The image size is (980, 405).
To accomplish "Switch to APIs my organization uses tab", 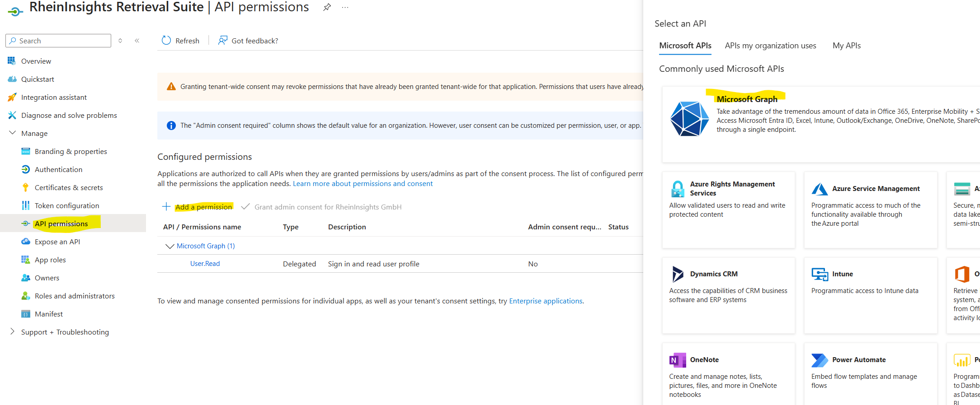I will tap(770, 46).
